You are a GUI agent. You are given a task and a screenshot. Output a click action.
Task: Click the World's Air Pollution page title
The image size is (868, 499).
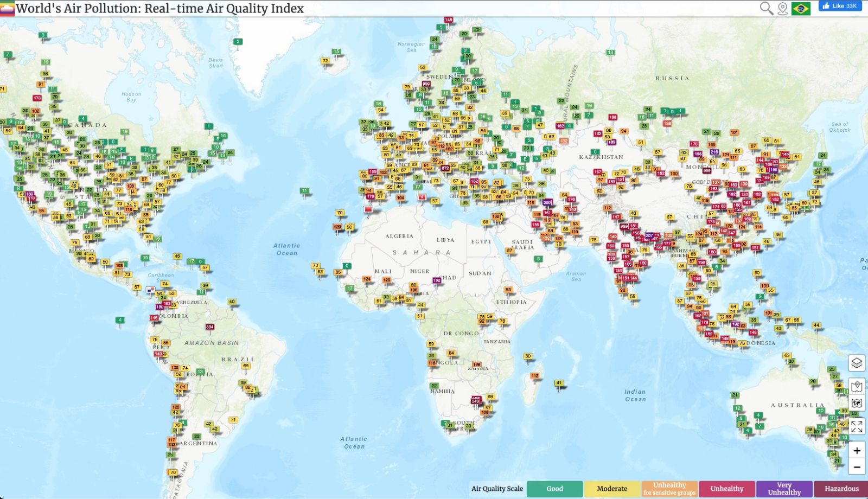point(159,9)
